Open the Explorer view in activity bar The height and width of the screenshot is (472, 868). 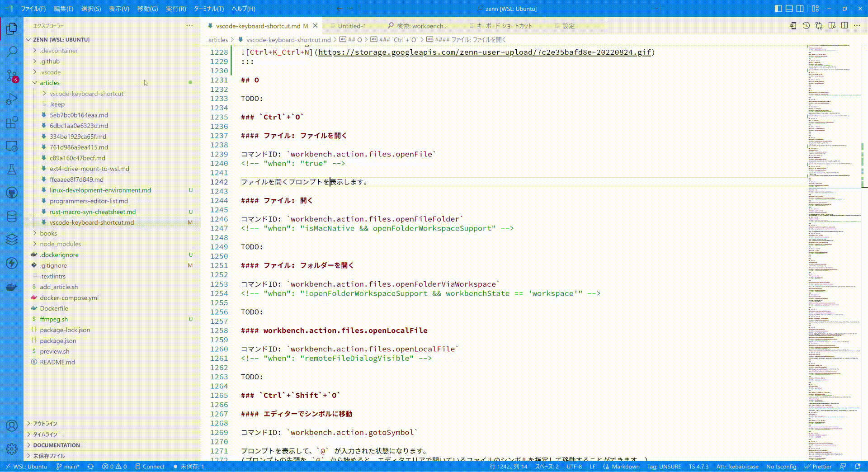pos(12,29)
